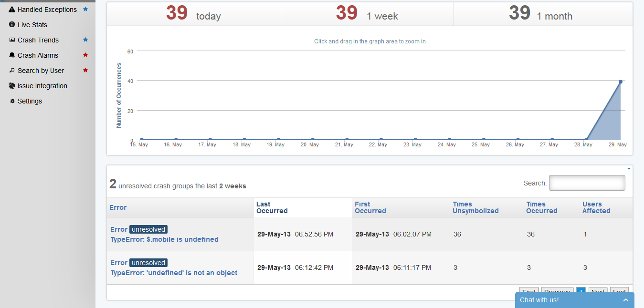Switch to the 1 month stats tab
This screenshot has width=644, height=308.
(540, 14)
